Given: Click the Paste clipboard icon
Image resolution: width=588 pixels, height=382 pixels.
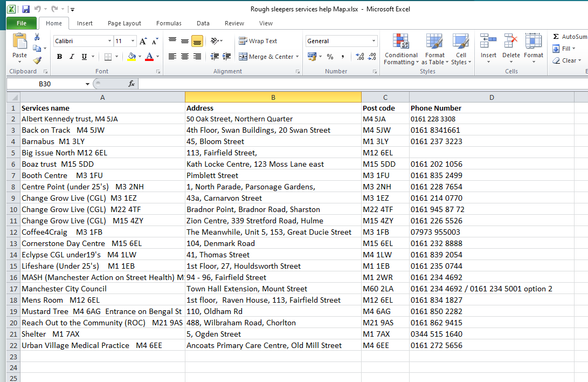Looking at the screenshot, I should point(19,42).
